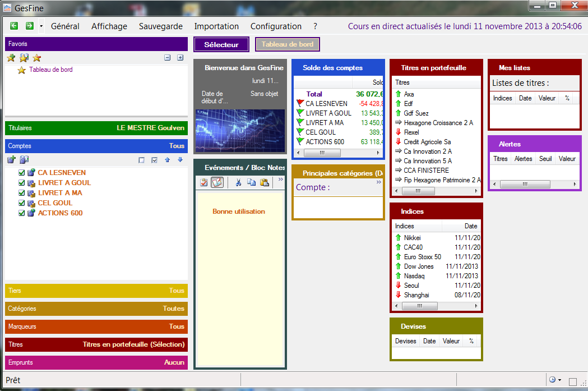Open the clock dropdown in status bar
This screenshot has height=391, width=588.
click(x=555, y=380)
